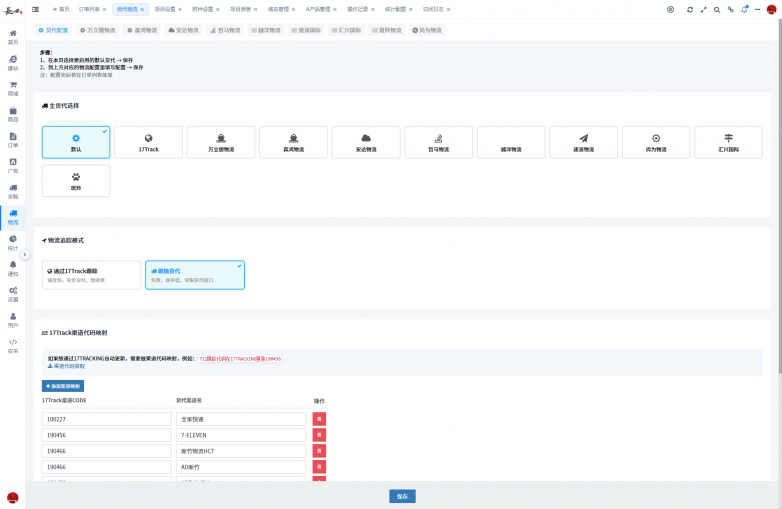Delete the AD新竹 mapping row
This screenshot has height=509, width=782.
point(319,467)
